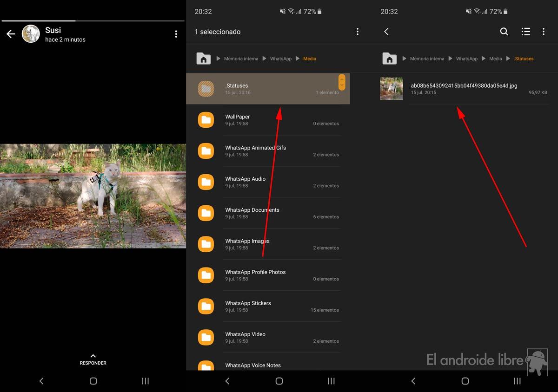
Task: Tap the orange scroll handle on list
Action: coord(342,82)
